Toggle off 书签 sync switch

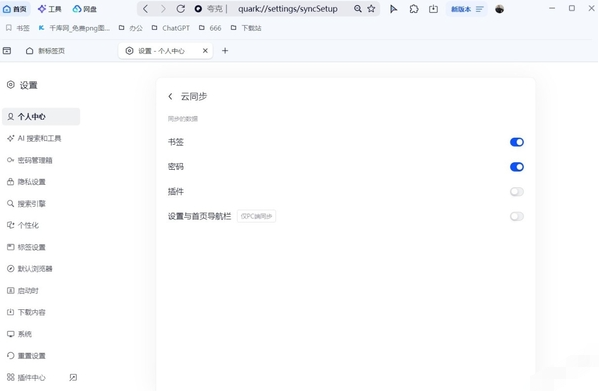tap(516, 142)
